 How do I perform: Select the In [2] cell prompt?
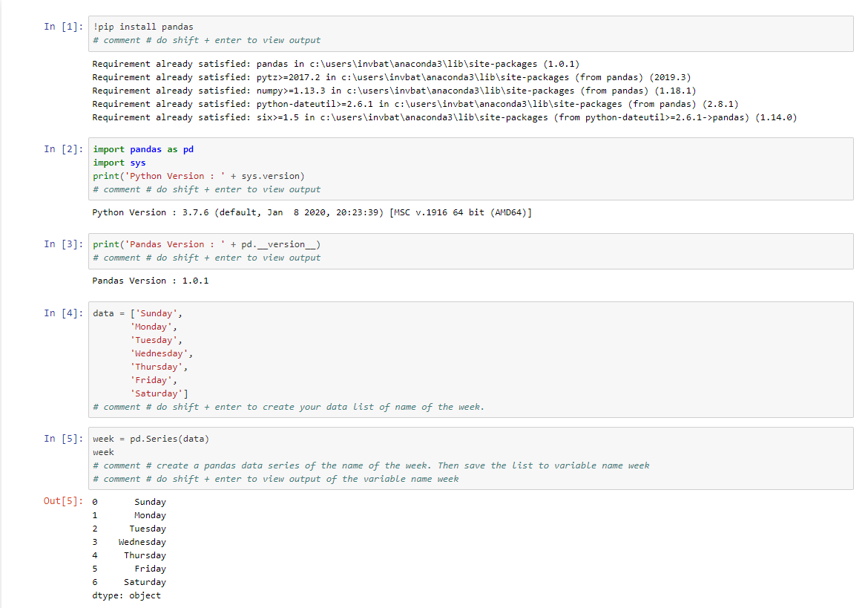[x=64, y=149]
